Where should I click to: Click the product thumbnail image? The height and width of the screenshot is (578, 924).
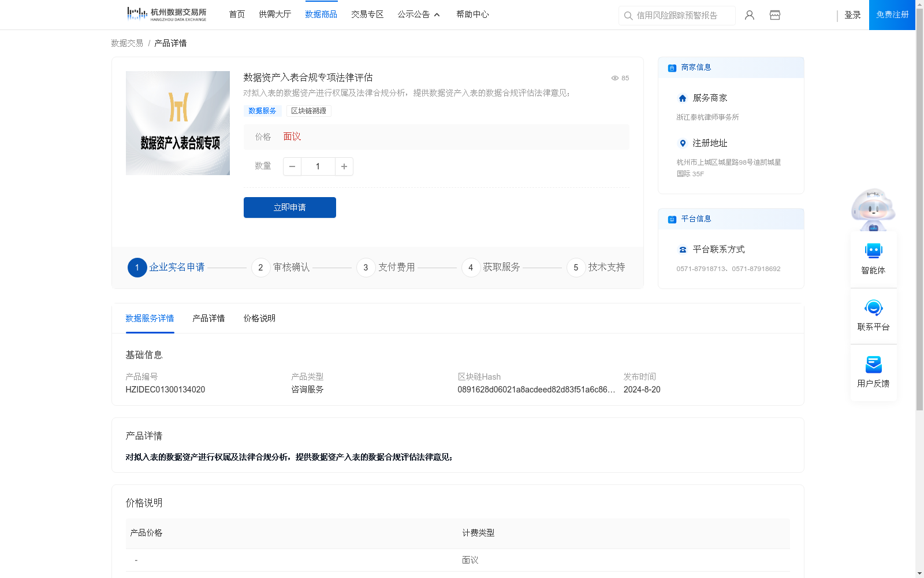pyautogui.click(x=178, y=123)
